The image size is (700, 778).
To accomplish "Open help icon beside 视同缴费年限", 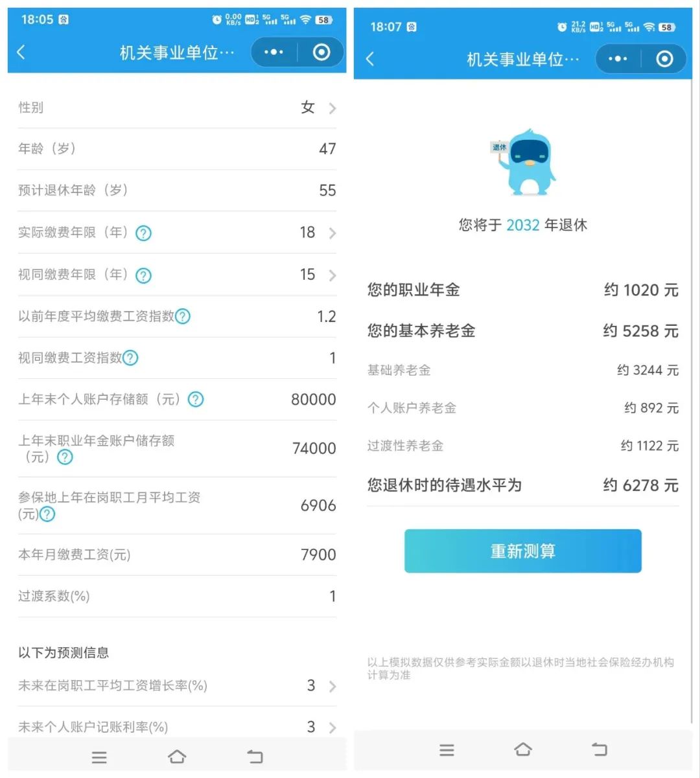I will pos(143,275).
